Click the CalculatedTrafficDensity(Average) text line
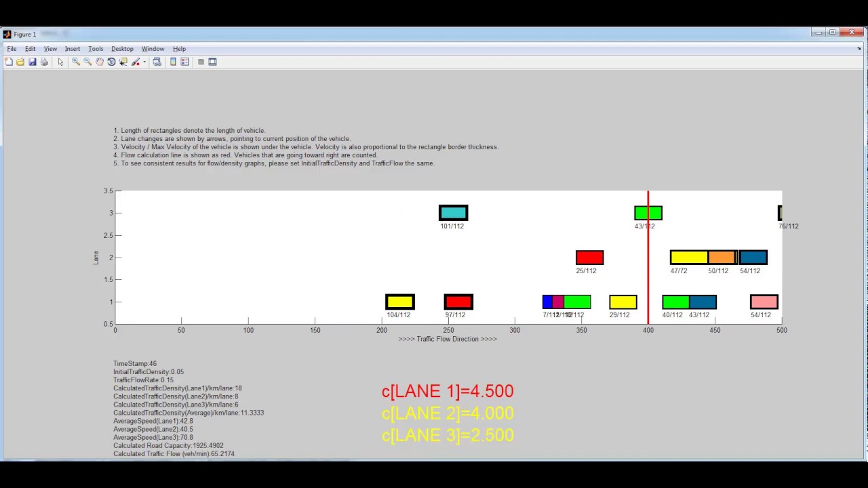Image resolution: width=868 pixels, height=488 pixels. pos(189,413)
